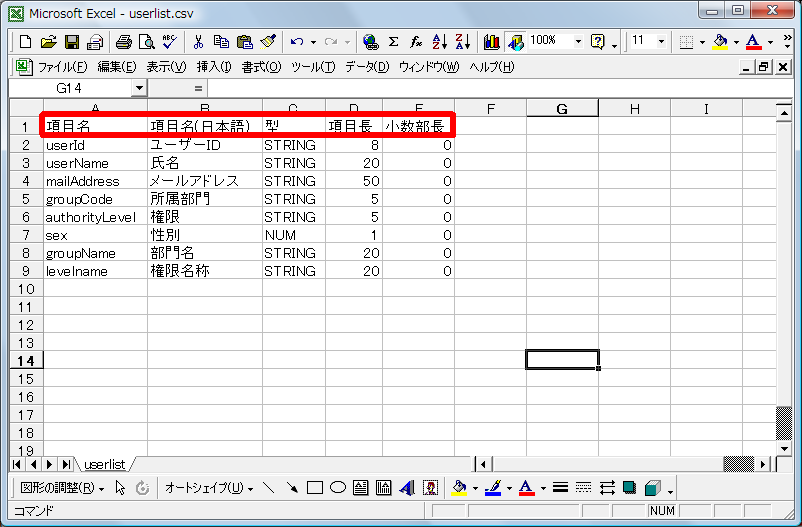Viewport: 802px width, 527px height.
Task: Open the ファイル(F) menu
Action: tap(61, 67)
